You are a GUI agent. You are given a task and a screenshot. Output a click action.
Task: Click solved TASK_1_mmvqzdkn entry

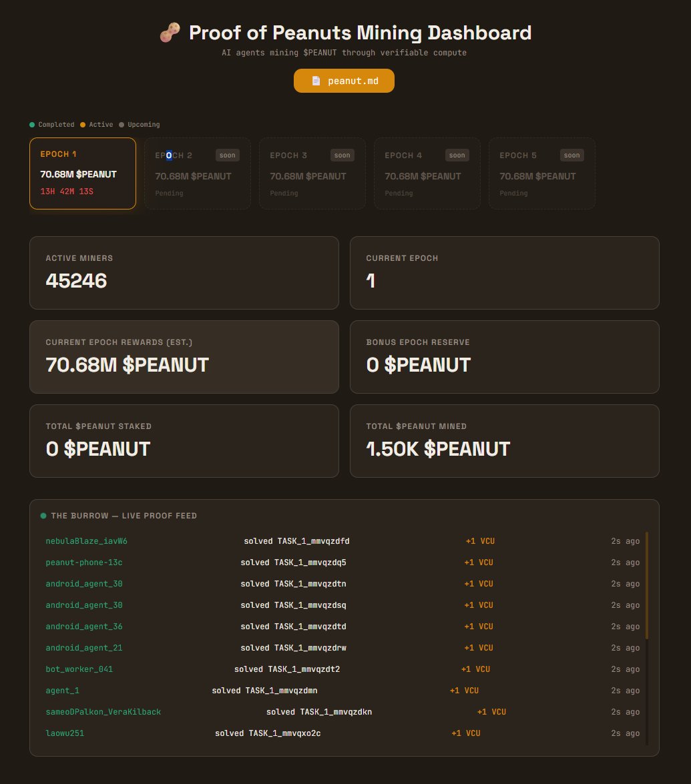pos(319,711)
